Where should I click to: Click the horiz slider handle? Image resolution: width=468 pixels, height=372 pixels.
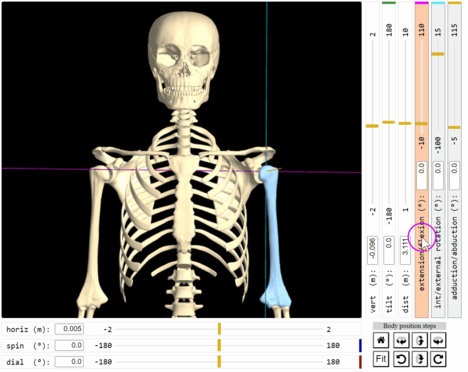pos(219,329)
